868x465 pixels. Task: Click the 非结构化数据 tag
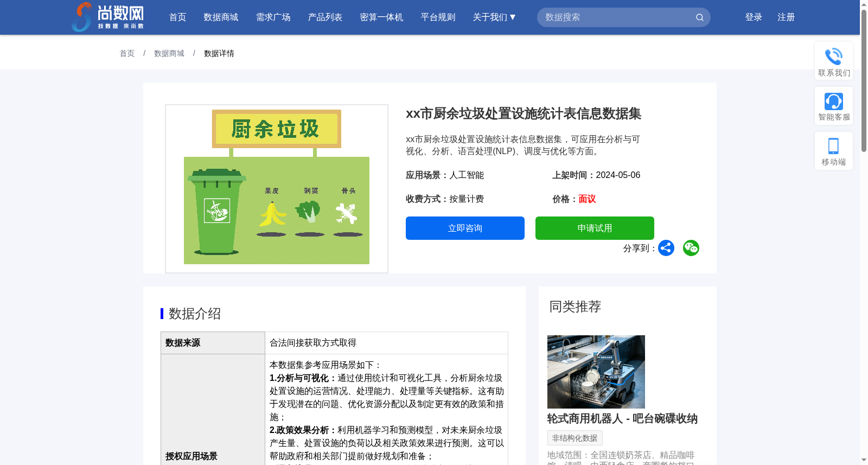(575, 438)
